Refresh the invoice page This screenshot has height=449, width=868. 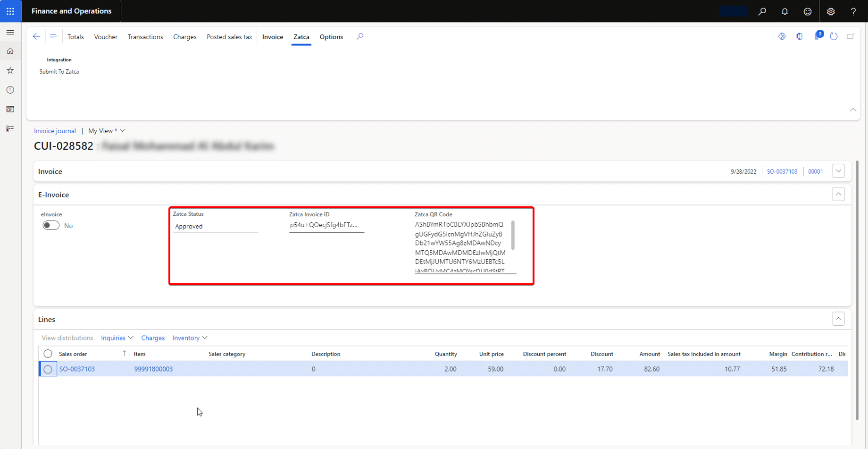(835, 36)
